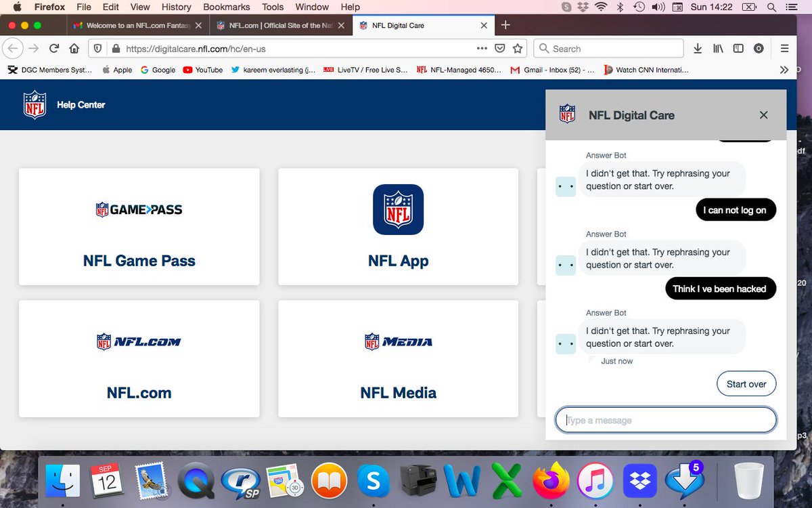Go to the Firefox home page
This screenshot has width=812, height=508.
click(x=74, y=49)
